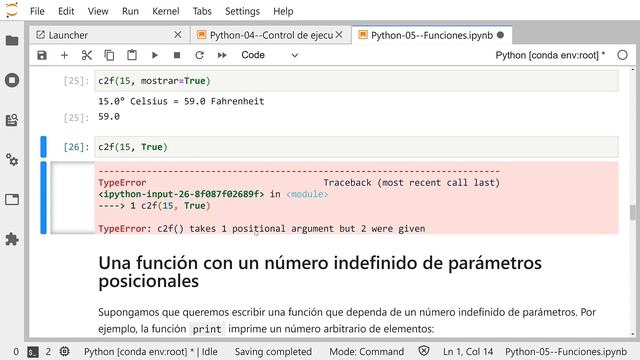Open the Tabs menu

click(202, 11)
